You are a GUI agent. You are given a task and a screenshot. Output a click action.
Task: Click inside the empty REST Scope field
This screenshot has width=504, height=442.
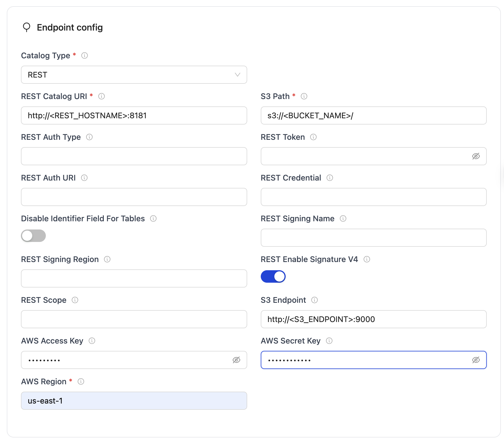click(x=134, y=319)
